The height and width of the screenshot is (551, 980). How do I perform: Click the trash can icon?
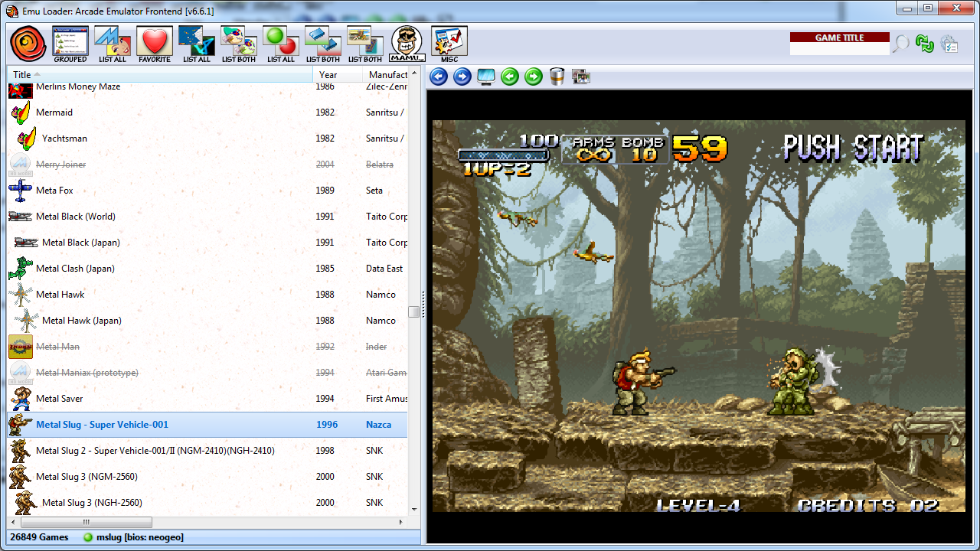(557, 77)
